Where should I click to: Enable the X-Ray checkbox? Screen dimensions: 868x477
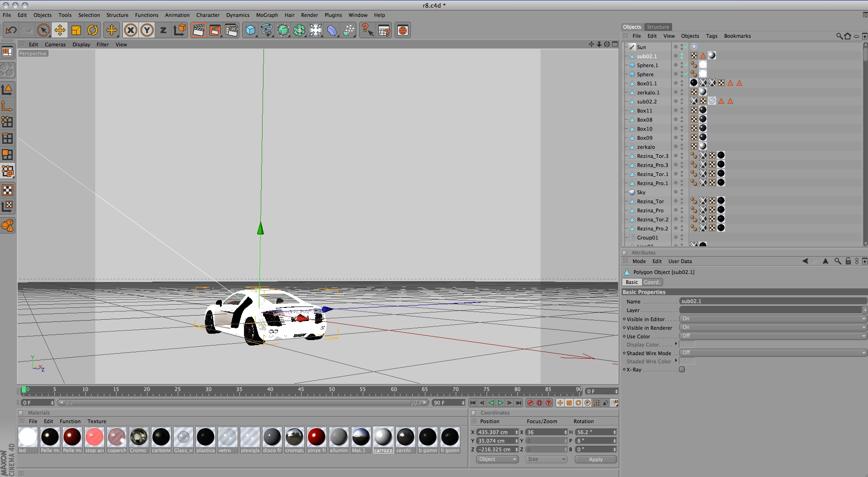pyautogui.click(x=682, y=370)
